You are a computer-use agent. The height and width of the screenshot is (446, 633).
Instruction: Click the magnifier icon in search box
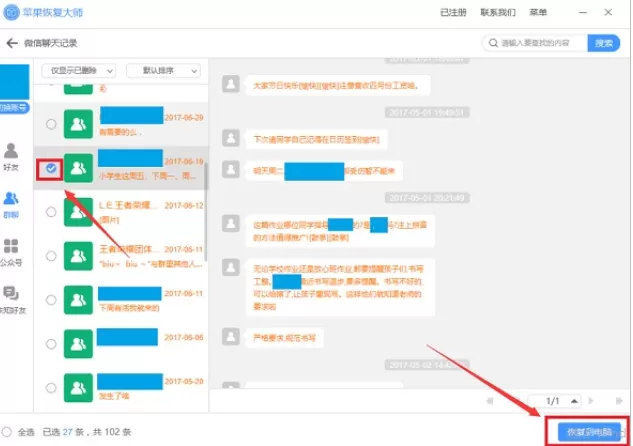point(493,43)
